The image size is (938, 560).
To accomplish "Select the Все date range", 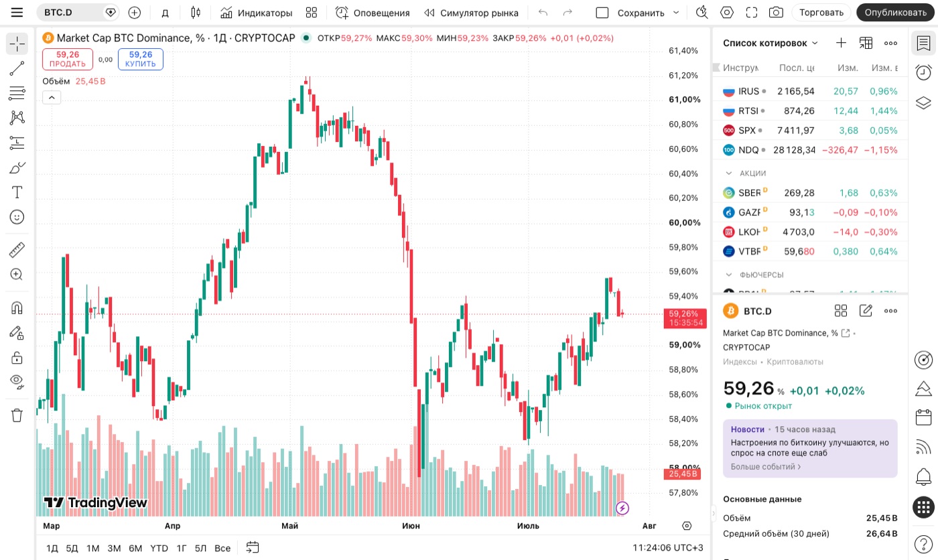I will coord(222,548).
